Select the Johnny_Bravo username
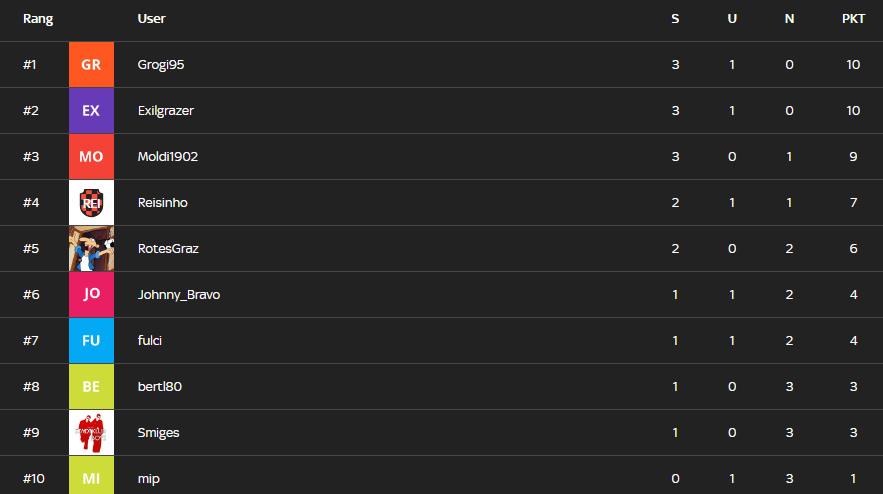Screen dimensions: 883x494 pyautogui.click(x=179, y=295)
